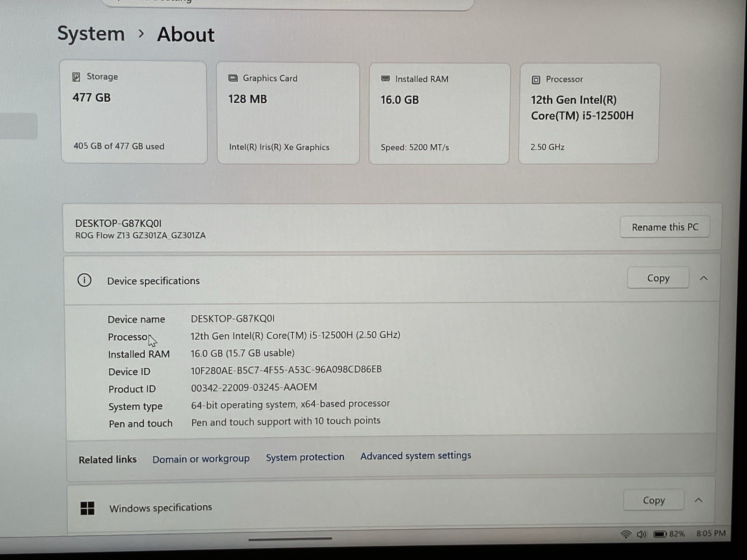The height and width of the screenshot is (560, 747).
Task: Open the System protection link
Action: (305, 457)
